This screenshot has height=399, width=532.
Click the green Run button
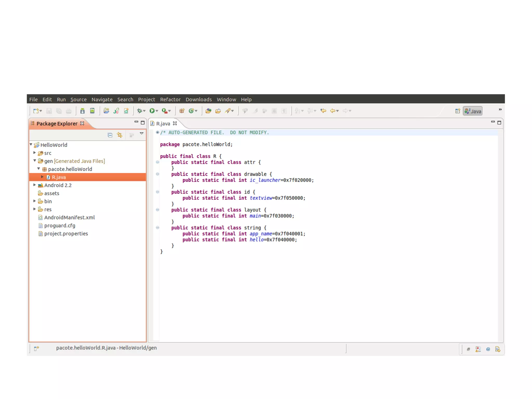[152, 111]
